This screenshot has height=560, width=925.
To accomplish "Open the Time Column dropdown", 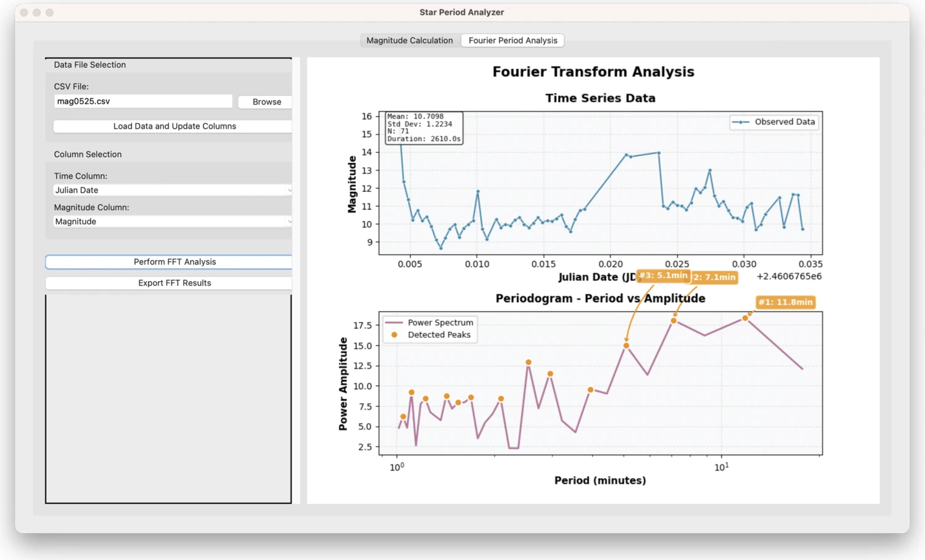I will click(x=173, y=190).
